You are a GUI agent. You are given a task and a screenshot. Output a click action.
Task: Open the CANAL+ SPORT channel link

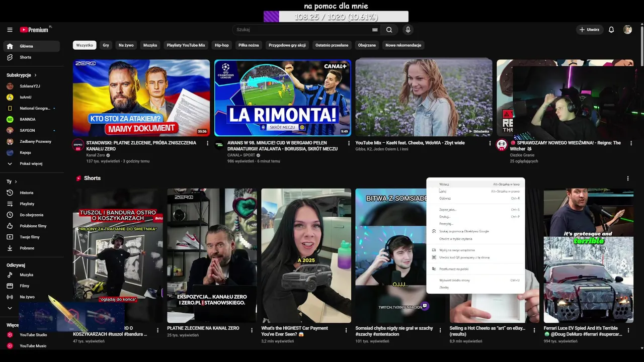(x=242, y=155)
